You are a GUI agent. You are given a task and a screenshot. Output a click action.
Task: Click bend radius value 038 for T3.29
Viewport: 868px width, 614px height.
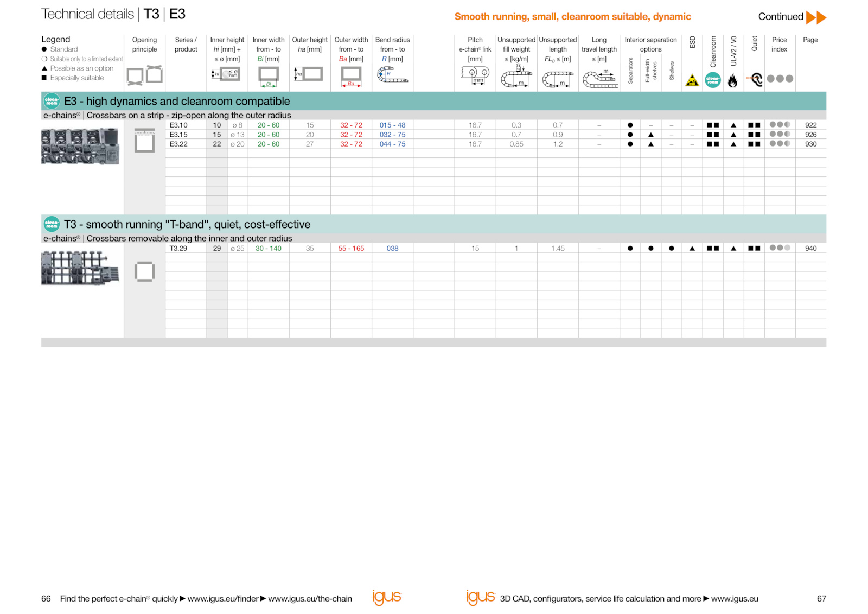(392, 249)
